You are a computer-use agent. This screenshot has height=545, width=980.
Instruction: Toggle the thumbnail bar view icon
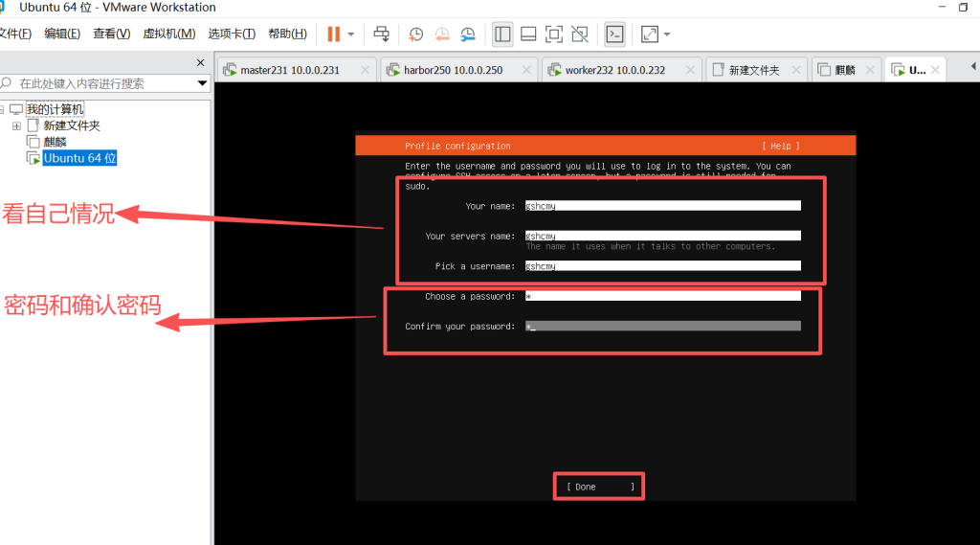pyautogui.click(x=527, y=34)
